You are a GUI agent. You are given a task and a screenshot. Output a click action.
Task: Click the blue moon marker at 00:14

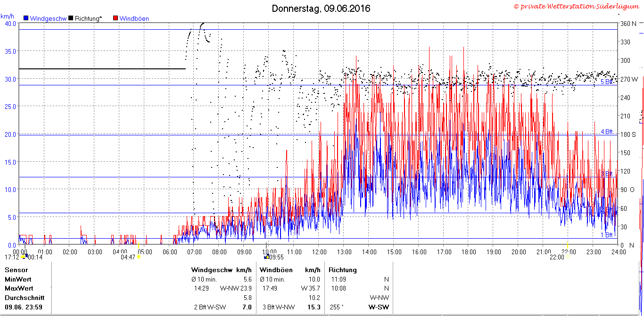click(26, 255)
